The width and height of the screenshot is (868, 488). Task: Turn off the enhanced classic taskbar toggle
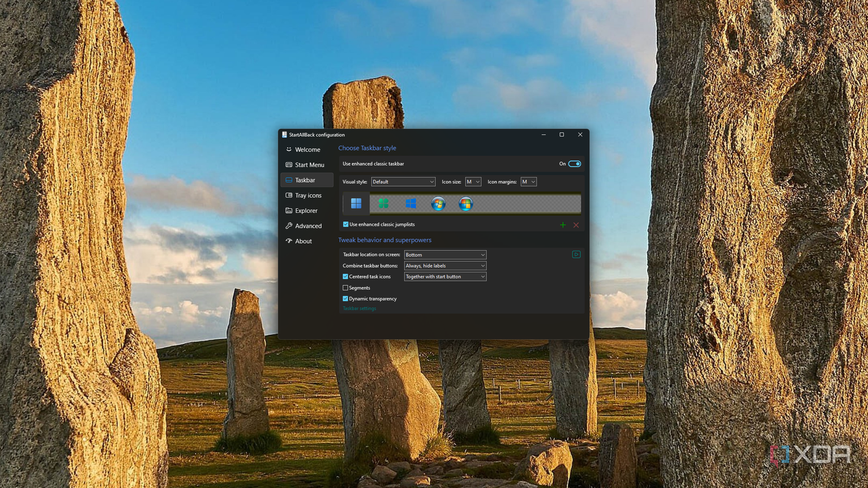pyautogui.click(x=574, y=163)
